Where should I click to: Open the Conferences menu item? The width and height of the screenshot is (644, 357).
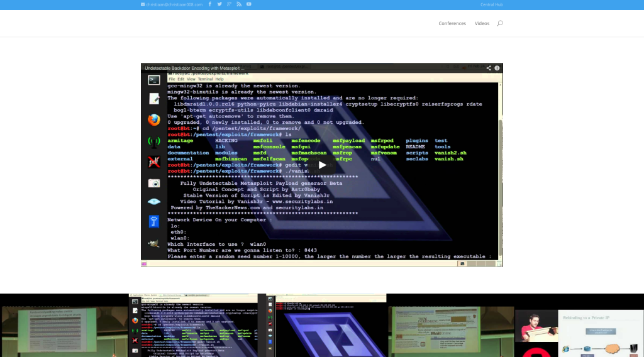(452, 23)
